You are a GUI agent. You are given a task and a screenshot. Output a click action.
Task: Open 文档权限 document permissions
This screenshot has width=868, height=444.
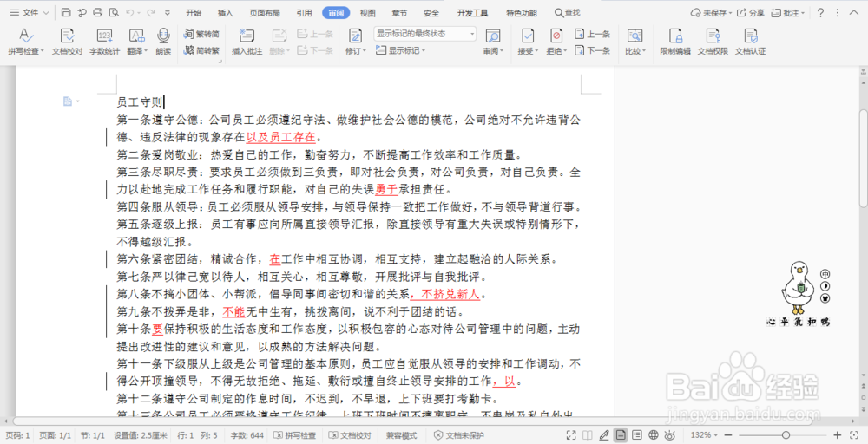[713, 42]
